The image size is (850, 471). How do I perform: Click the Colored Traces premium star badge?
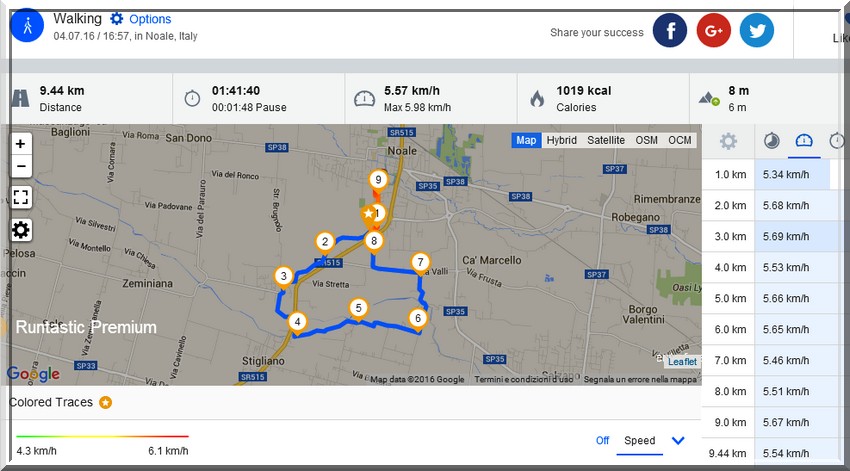(x=105, y=402)
